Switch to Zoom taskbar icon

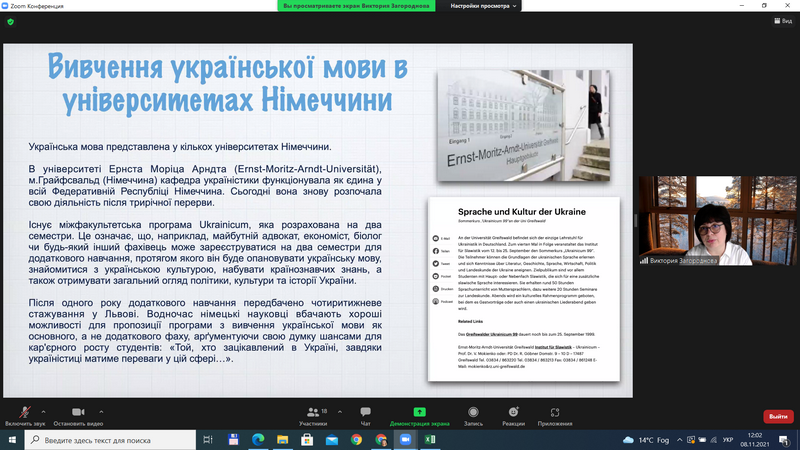pos(405,440)
